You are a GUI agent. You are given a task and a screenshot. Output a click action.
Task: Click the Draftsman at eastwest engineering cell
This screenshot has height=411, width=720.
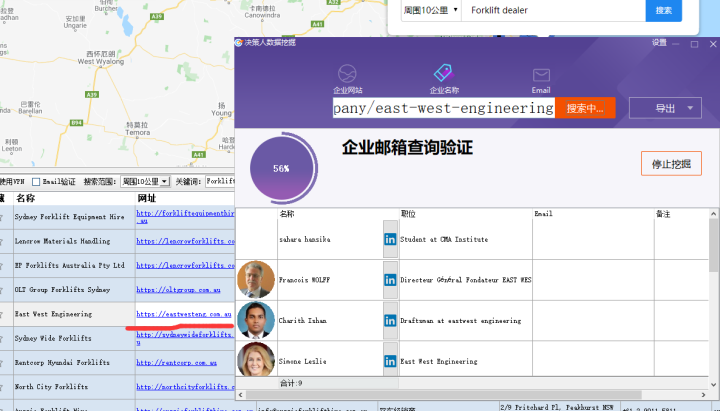[461, 321]
